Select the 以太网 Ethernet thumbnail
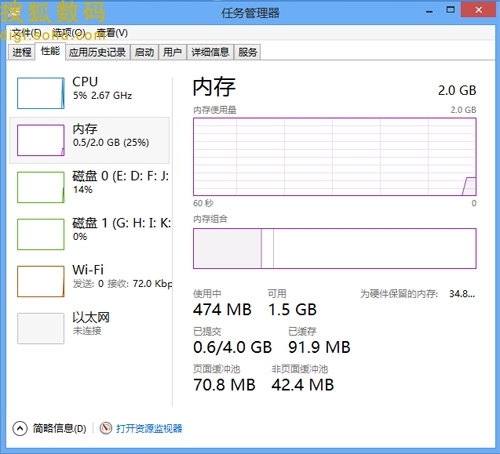Viewport: 500px width, 454px height. pos(41,328)
